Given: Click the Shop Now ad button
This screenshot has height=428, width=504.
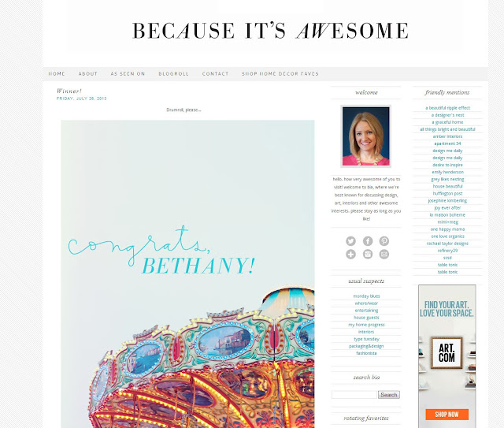Looking at the screenshot, I should 447,414.
